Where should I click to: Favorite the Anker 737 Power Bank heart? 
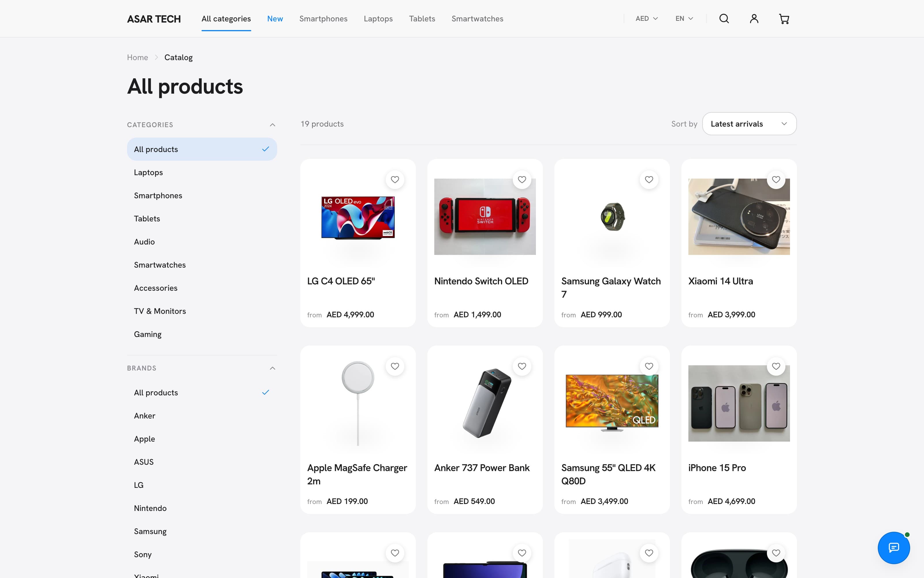[x=522, y=366]
